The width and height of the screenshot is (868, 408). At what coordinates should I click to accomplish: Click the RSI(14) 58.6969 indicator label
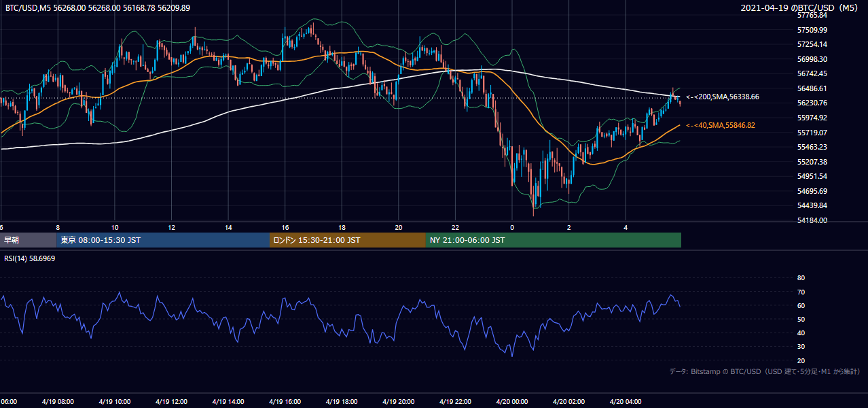click(x=30, y=259)
